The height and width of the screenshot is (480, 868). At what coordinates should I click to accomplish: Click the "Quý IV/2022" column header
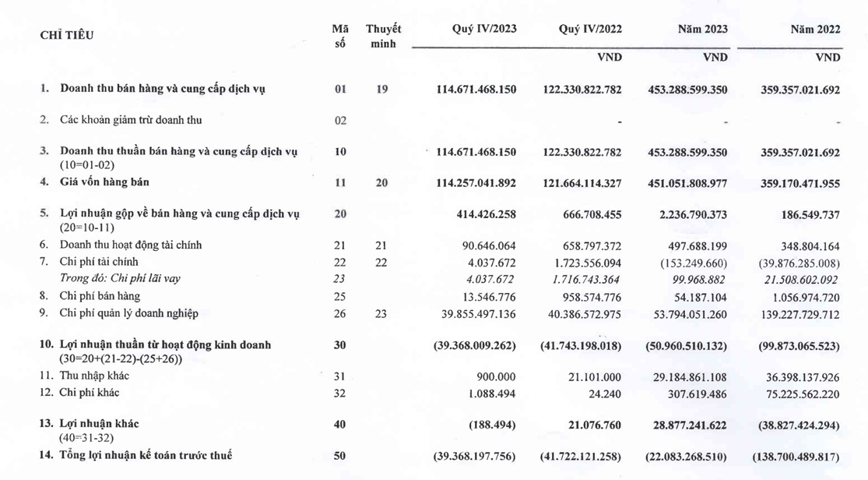point(590,29)
